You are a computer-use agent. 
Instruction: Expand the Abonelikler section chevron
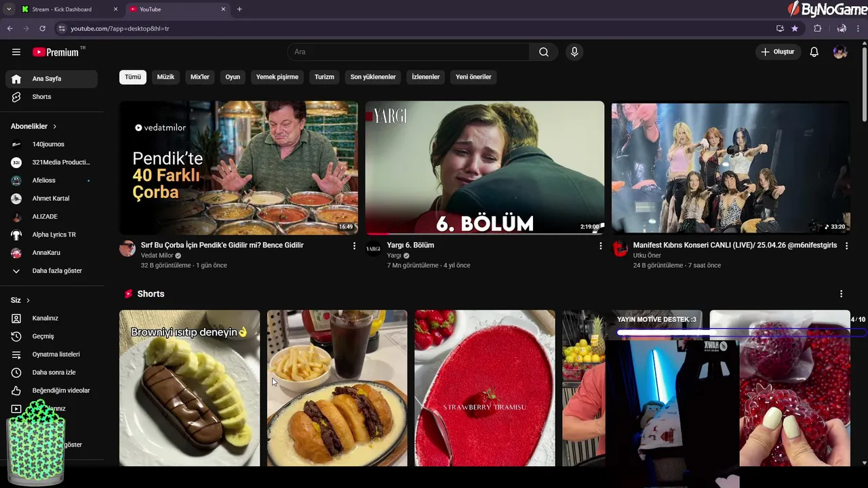point(55,127)
